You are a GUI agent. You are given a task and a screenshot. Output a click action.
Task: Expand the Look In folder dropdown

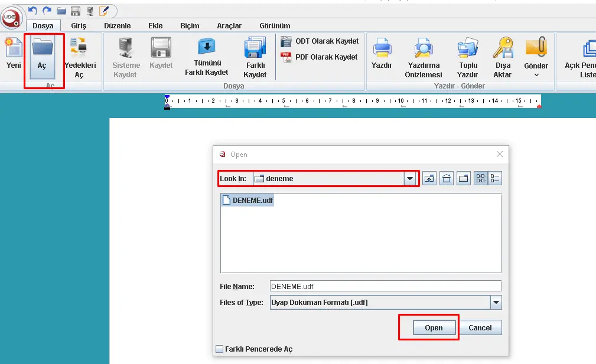point(410,179)
